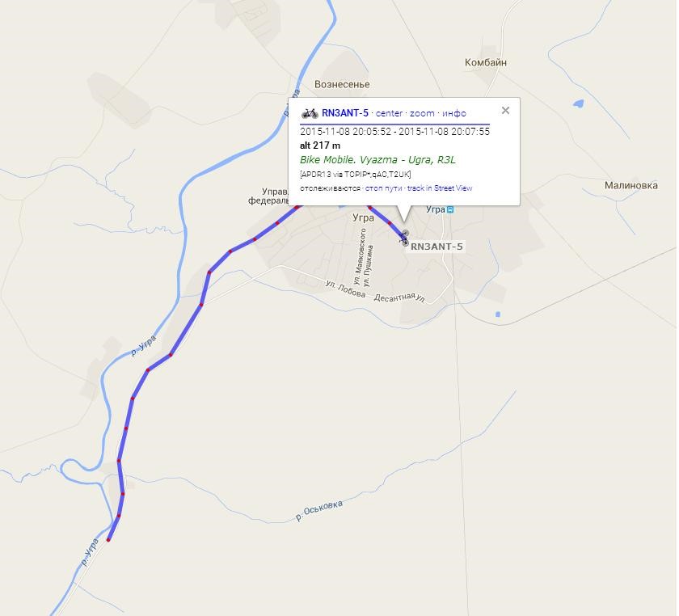
Task: Click the center link in popup
Action: [x=389, y=113]
